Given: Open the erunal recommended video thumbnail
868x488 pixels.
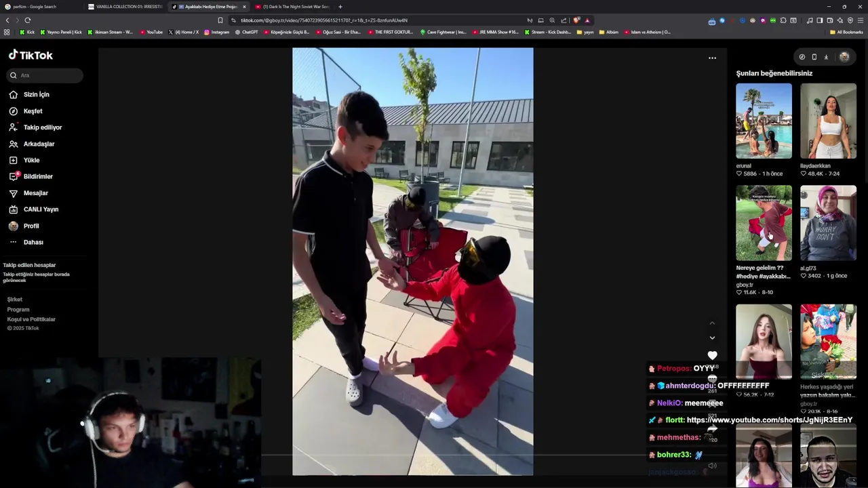Looking at the screenshot, I should [764, 121].
